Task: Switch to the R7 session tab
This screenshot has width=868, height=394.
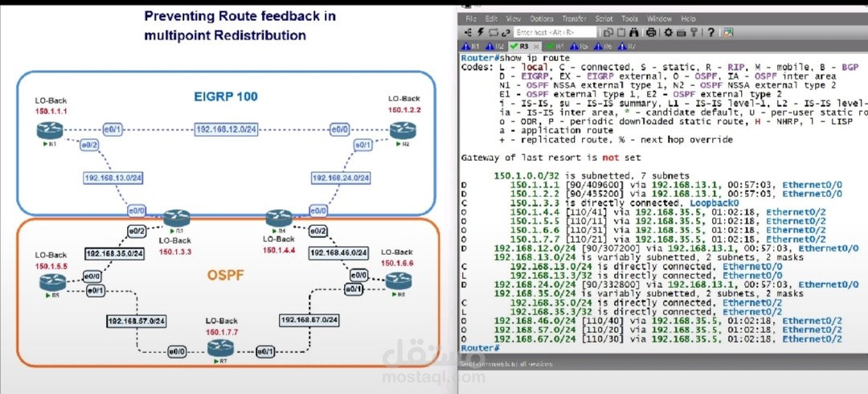Action: tap(627, 46)
